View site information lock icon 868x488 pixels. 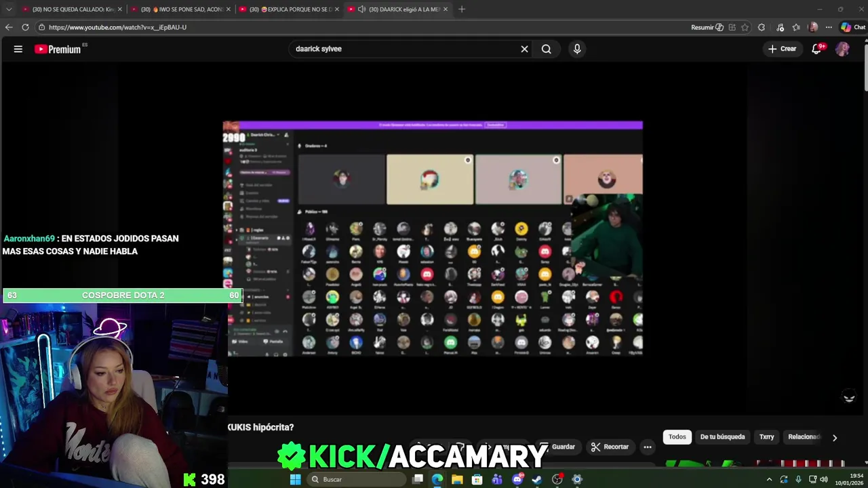(x=41, y=27)
